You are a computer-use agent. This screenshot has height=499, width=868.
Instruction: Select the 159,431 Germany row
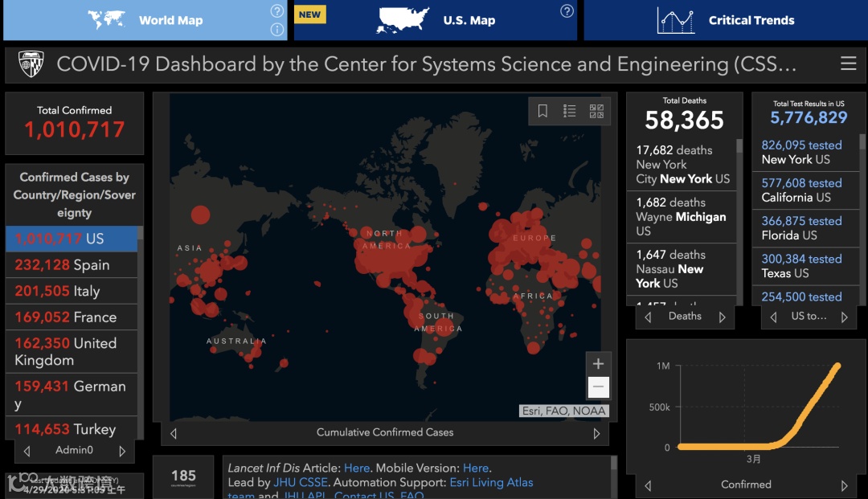click(72, 395)
